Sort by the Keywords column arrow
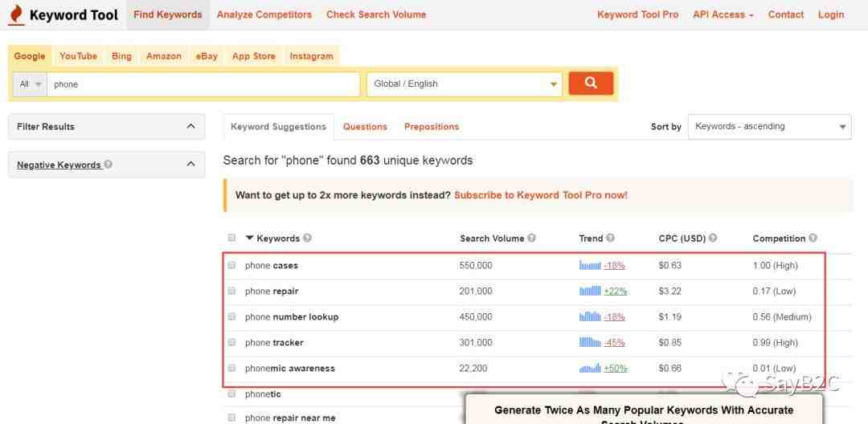Image resolution: width=868 pixels, height=424 pixels. pyautogui.click(x=250, y=238)
